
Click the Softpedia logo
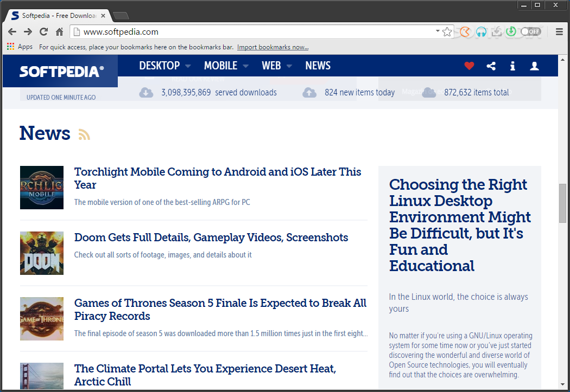coord(61,71)
